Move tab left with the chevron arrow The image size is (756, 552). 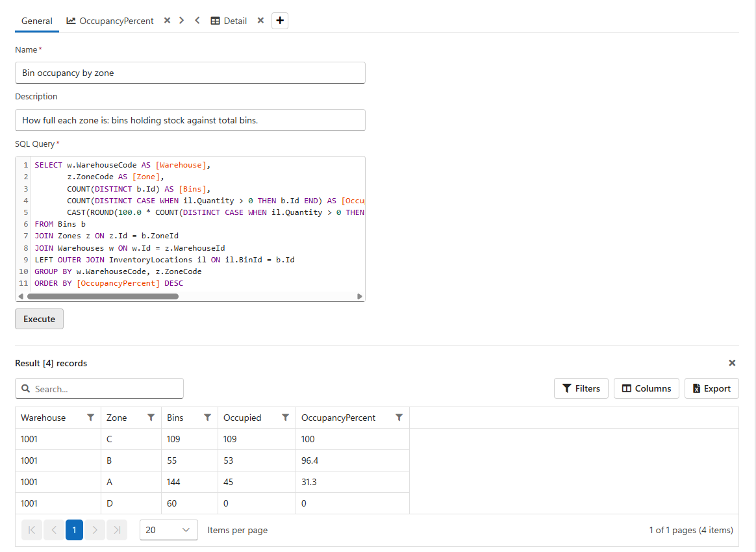[x=197, y=20]
